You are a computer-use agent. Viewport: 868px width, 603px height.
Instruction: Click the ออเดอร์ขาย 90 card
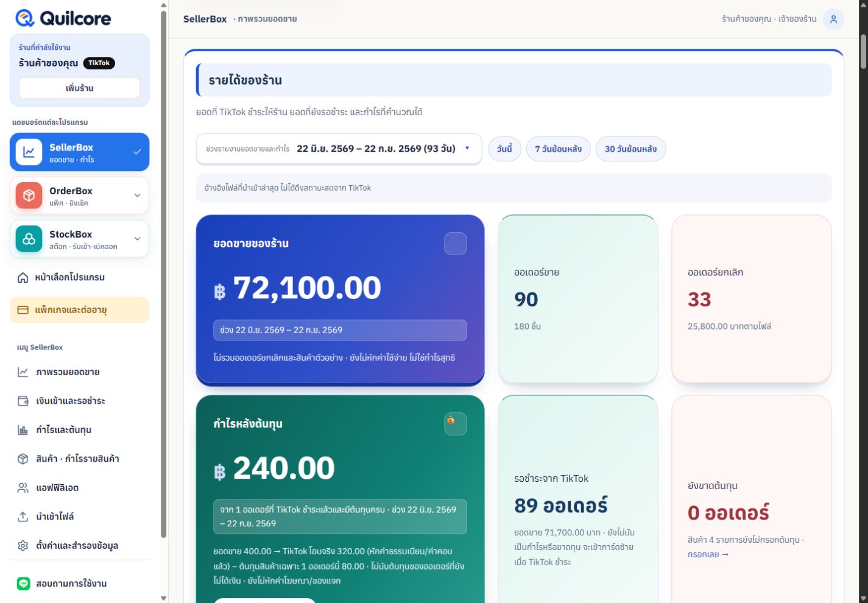(x=577, y=299)
